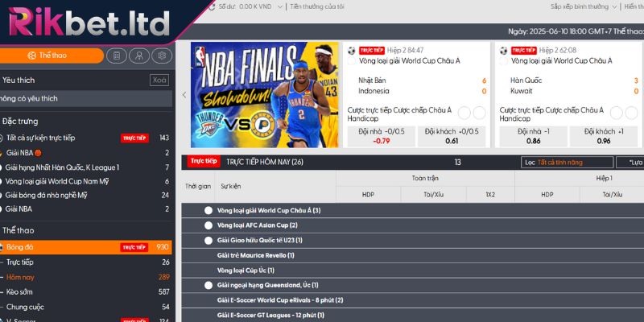The width and height of the screenshot is (644, 322).
Task: Select the Thể thao orange tab
Action: click(52, 56)
